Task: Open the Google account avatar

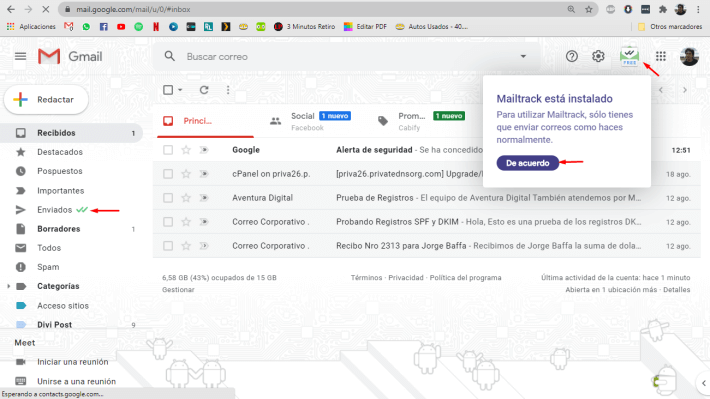Action: pos(689,56)
